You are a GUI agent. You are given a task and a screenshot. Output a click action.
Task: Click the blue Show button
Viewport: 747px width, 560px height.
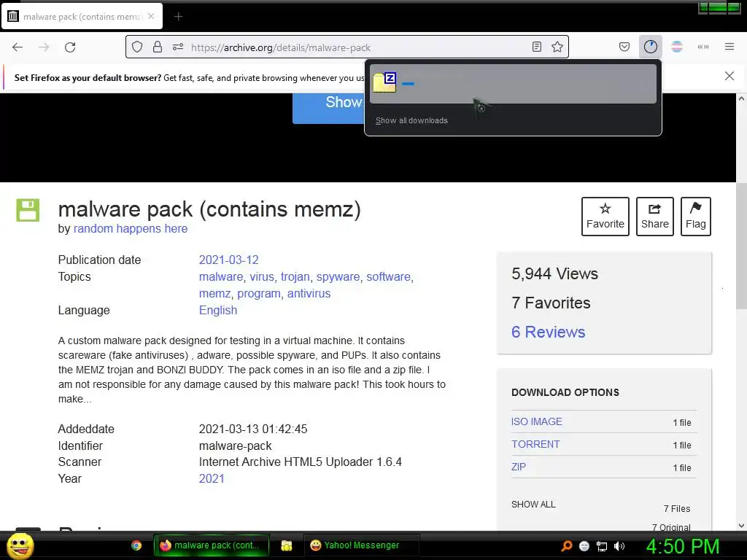(x=329, y=109)
